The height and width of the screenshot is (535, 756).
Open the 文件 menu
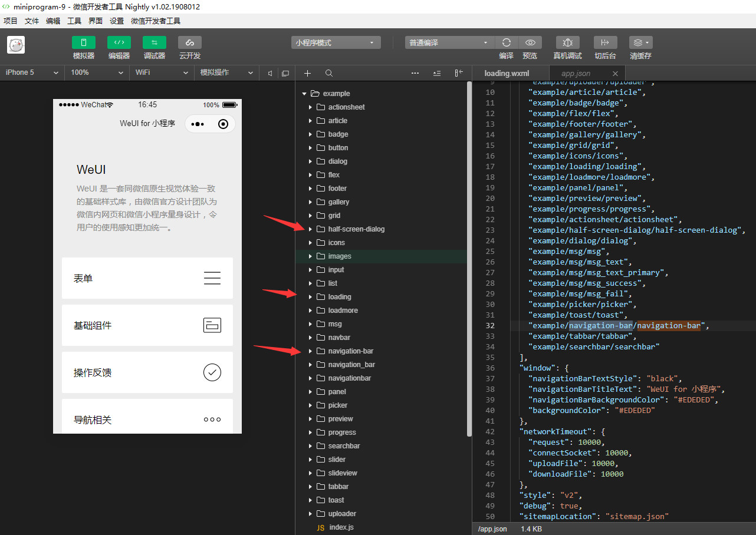(32, 21)
